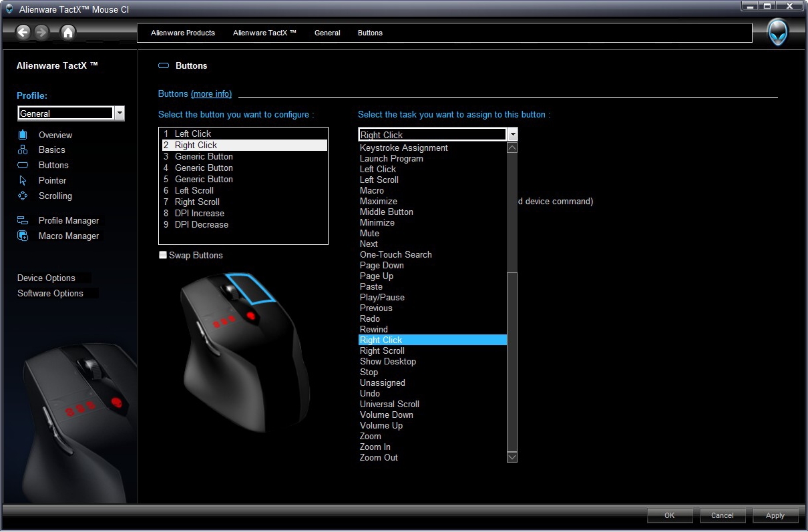The image size is (808, 532).
Task: Open the Profile dropdown
Action: 119,113
